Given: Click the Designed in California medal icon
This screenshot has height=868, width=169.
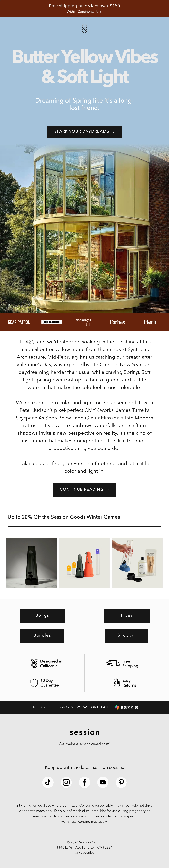Looking at the screenshot, I should click(x=34, y=663).
